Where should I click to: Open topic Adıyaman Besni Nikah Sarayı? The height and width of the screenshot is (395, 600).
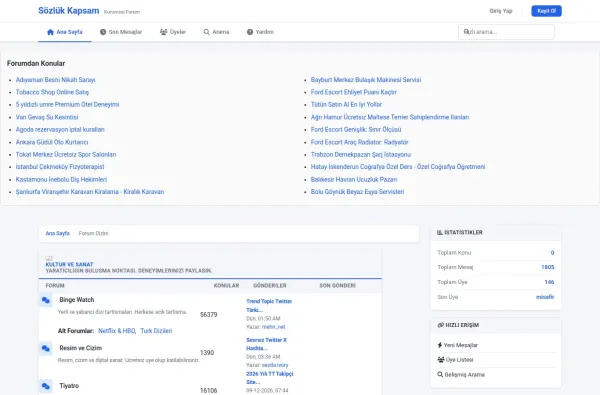(55, 80)
